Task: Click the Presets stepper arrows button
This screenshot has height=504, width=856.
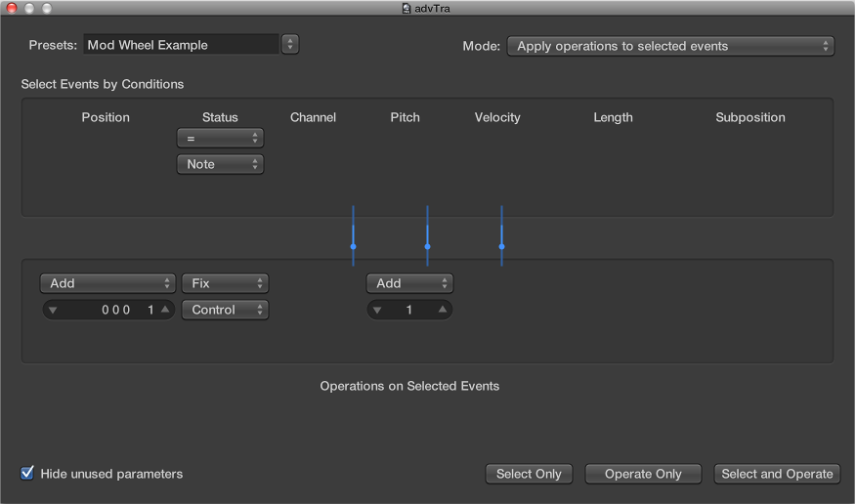Action: pos(290,44)
